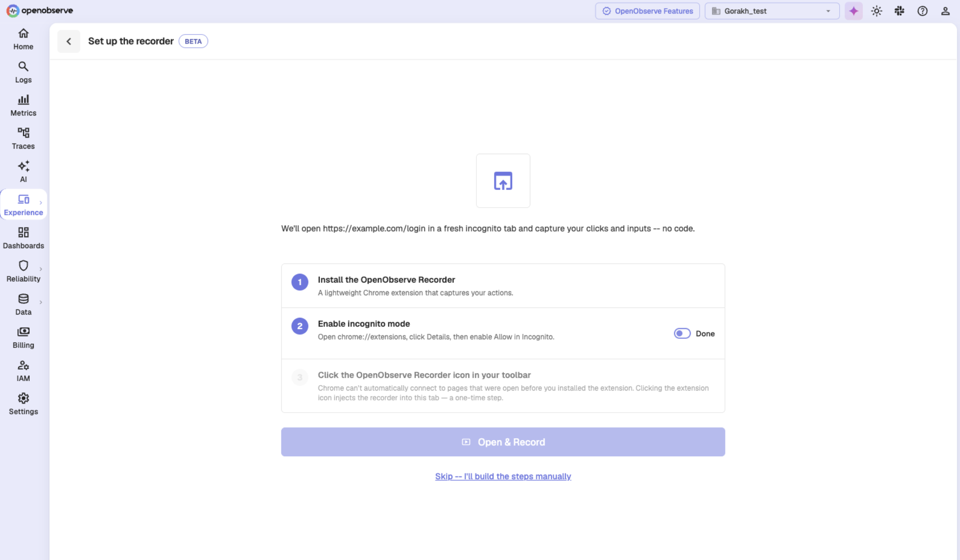Image resolution: width=960 pixels, height=560 pixels.
Task: Toggle the incognito mode Done switch
Action: click(682, 333)
